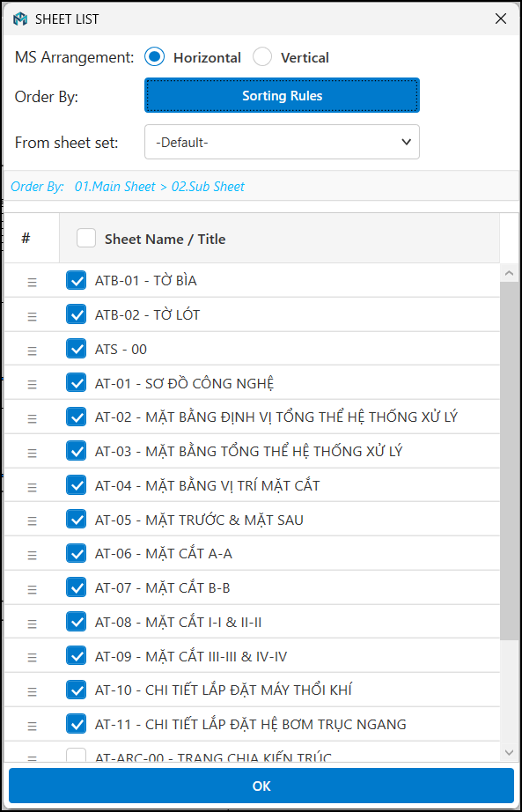Screen dimensions: 522x812
Task: Click the SHEET LIST app logo icon
Action: click(20, 19)
